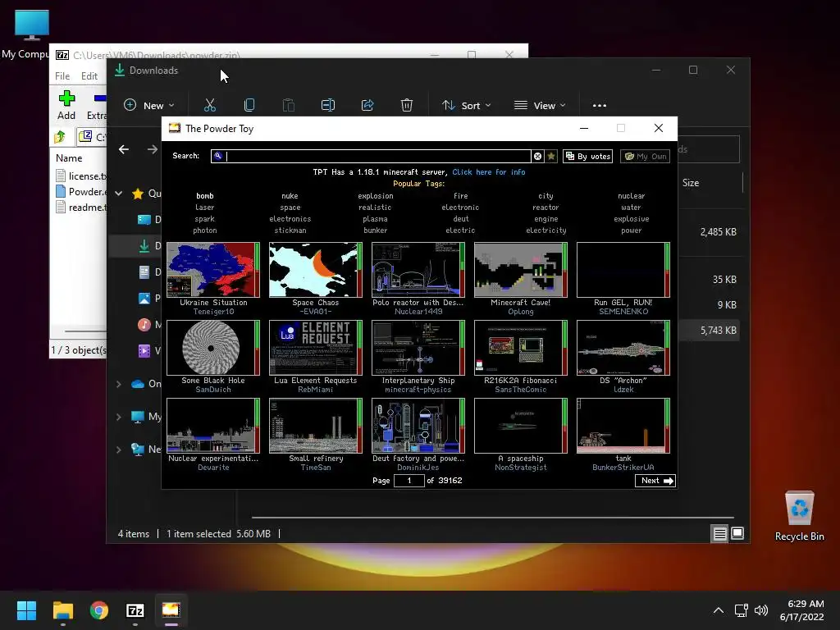Viewport: 840px width, 630px height.
Task: Select the 'plasma' popular tag
Action: pyautogui.click(x=375, y=218)
